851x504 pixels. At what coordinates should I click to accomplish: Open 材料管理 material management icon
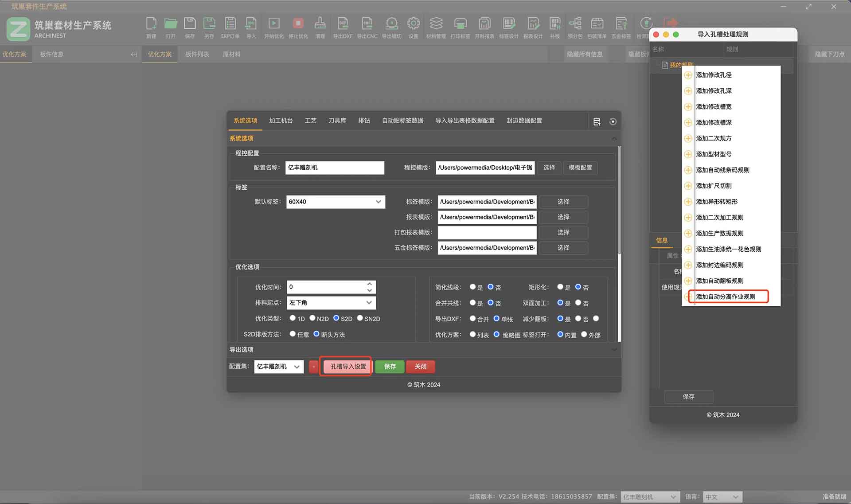tap(436, 24)
